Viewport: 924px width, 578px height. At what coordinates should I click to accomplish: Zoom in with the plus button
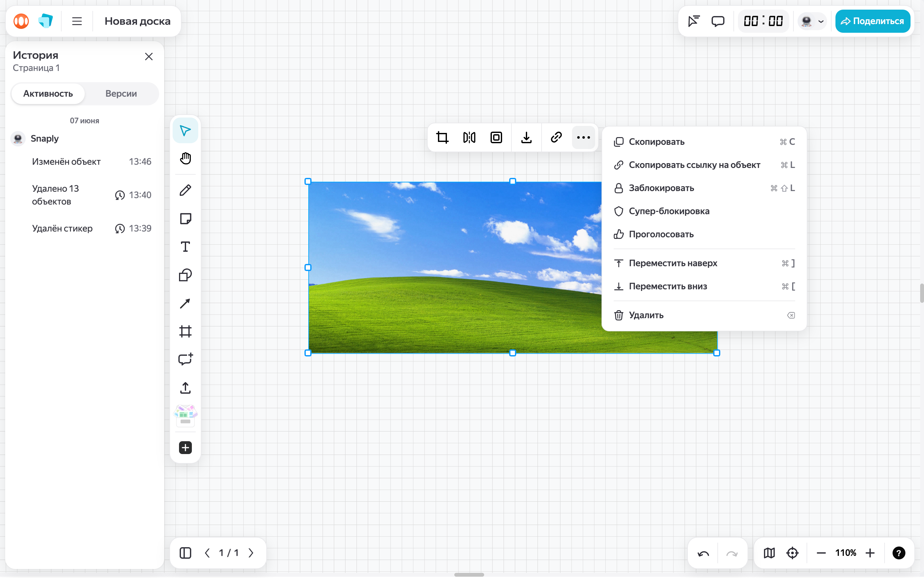tap(870, 553)
